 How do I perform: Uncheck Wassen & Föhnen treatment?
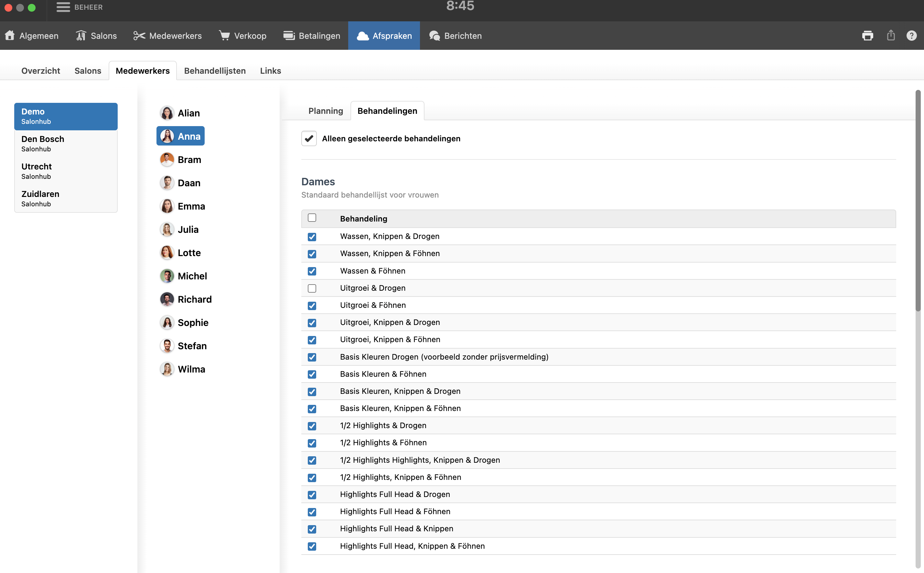[x=312, y=271]
